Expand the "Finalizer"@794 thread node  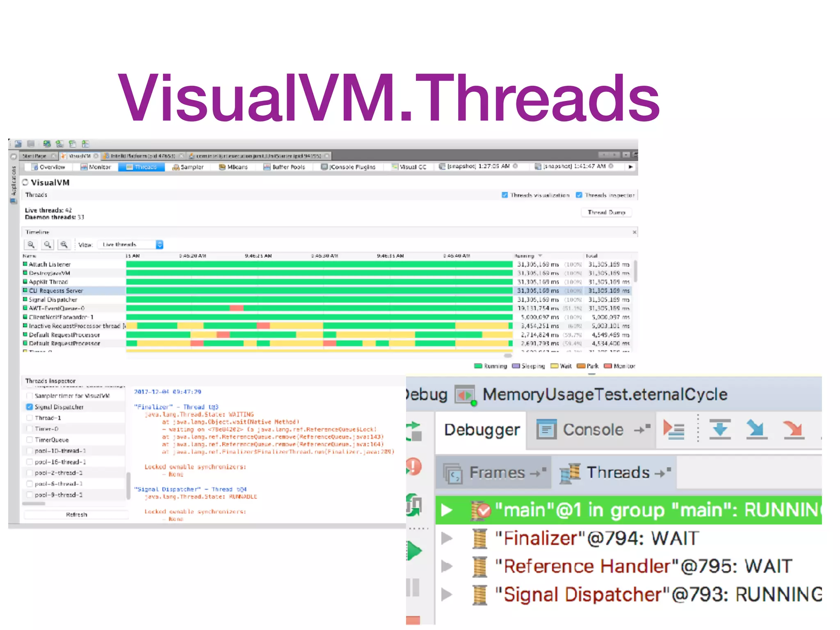point(447,538)
